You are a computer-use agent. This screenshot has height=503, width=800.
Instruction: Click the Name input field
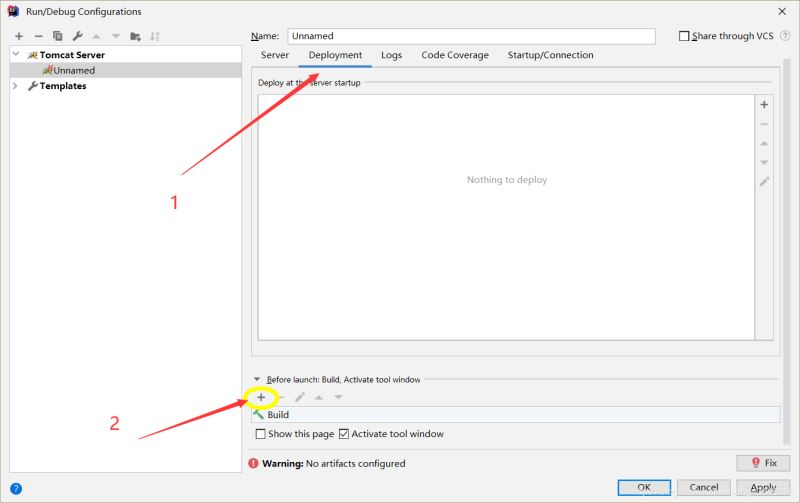point(470,36)
